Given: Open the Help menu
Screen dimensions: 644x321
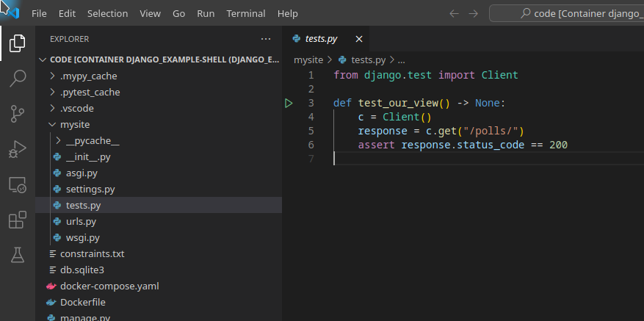Looking at the screenshot, I should pos(288,13).
